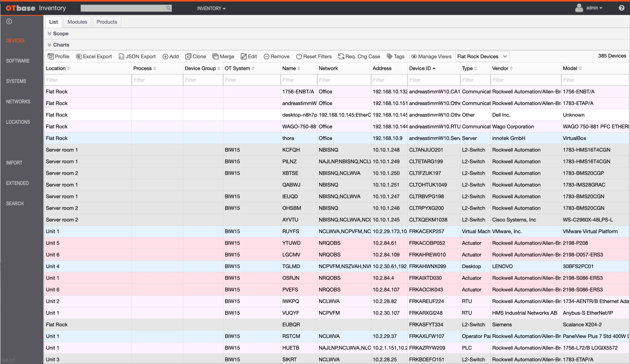Screen dimensions: 630x364
Task: Expand the Charts section
Action: (58, 45)
